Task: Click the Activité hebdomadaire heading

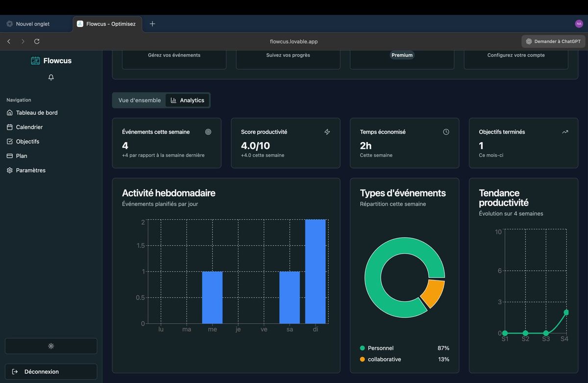Action: click(x=169, y=193)
